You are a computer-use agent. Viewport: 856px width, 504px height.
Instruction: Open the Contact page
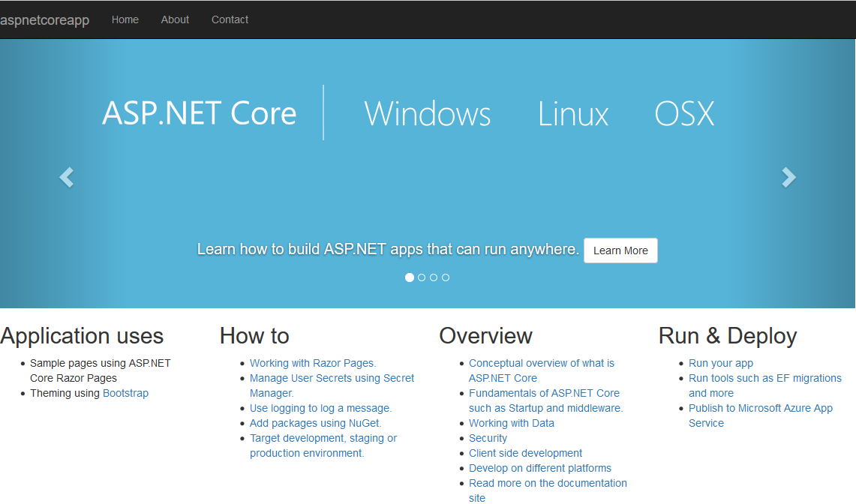click(230, 19)
